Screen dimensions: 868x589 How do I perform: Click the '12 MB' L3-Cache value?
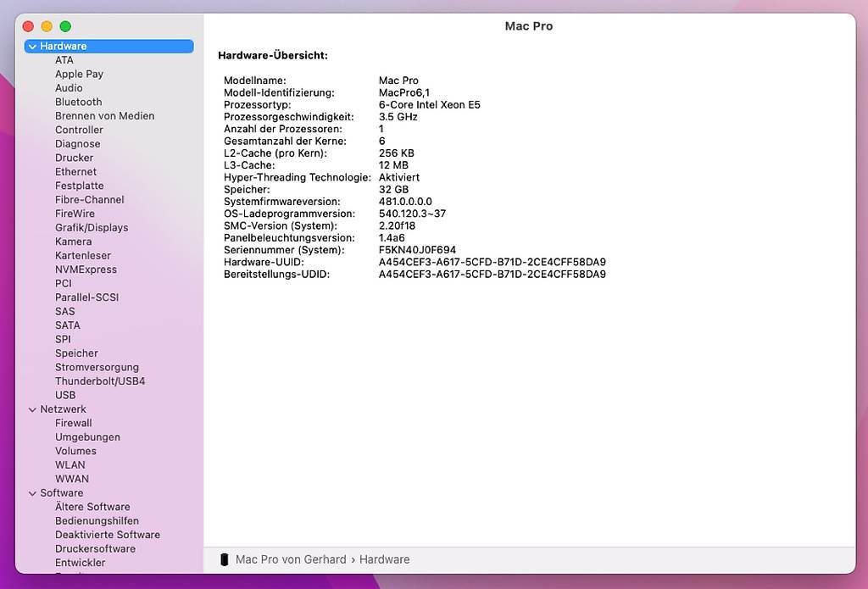(x=393, y=165)
